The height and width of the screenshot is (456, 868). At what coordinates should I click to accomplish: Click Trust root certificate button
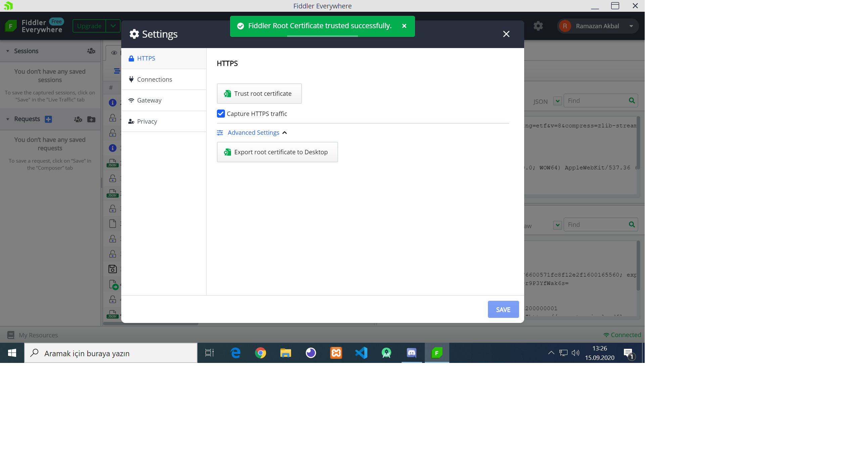259,93
